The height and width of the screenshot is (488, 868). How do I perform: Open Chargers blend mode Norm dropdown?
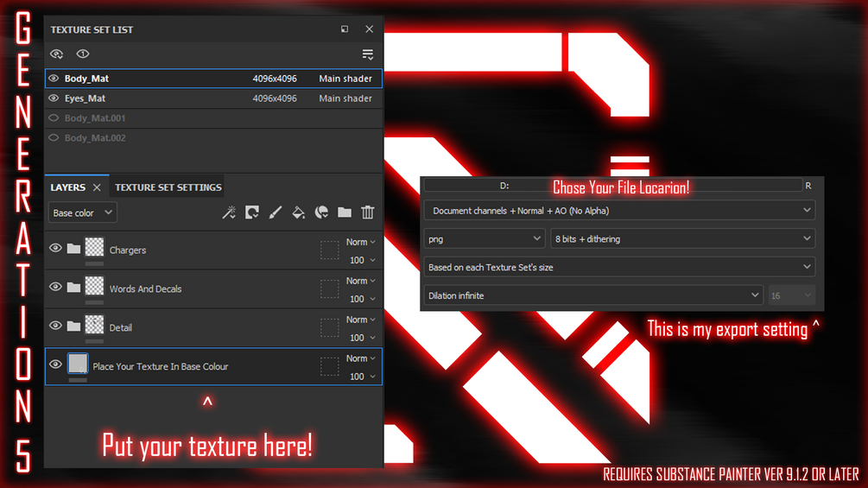pos(361,242)
